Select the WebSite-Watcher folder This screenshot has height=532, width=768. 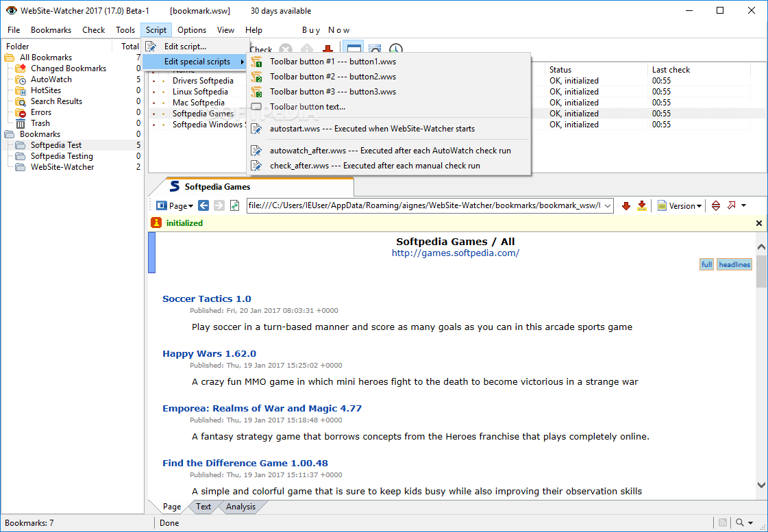(x=62, y=167)
